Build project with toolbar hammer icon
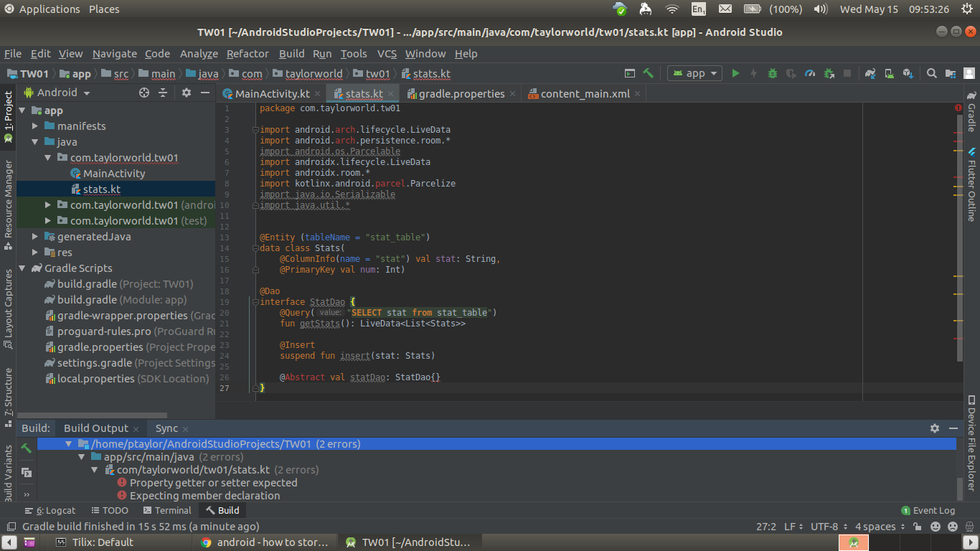Screen dimensions: 980x551 coord(649,73)
